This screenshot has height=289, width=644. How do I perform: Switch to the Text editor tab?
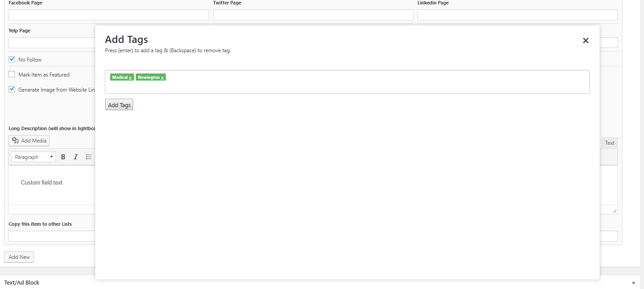pyautogui.click(x=609, y=143)
